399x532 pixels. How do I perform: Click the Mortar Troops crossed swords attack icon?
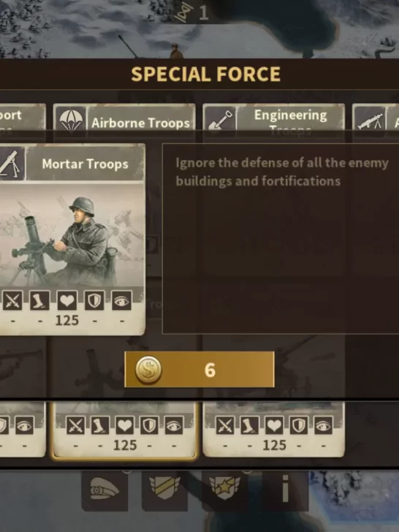(x=12, y=300)
